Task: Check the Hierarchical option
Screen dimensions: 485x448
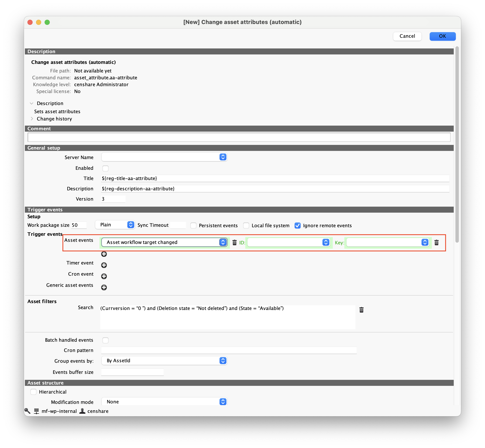Action: tap(33, 392)
